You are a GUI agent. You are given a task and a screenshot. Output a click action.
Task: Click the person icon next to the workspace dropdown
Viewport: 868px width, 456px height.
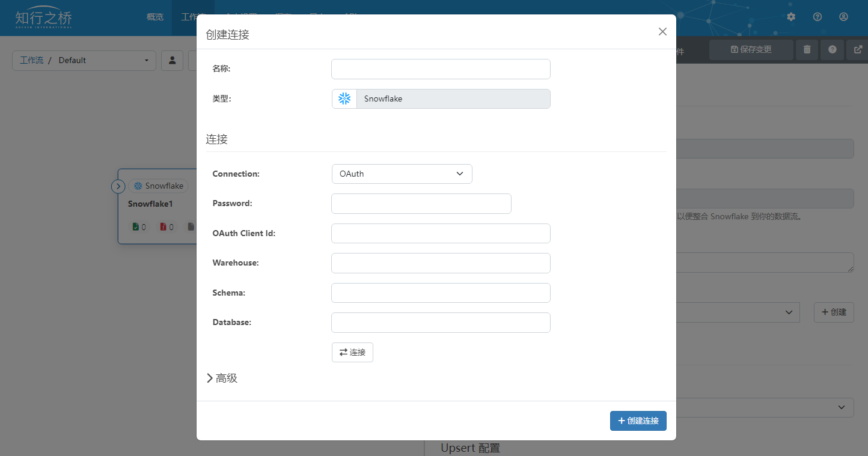pos(172,60)
